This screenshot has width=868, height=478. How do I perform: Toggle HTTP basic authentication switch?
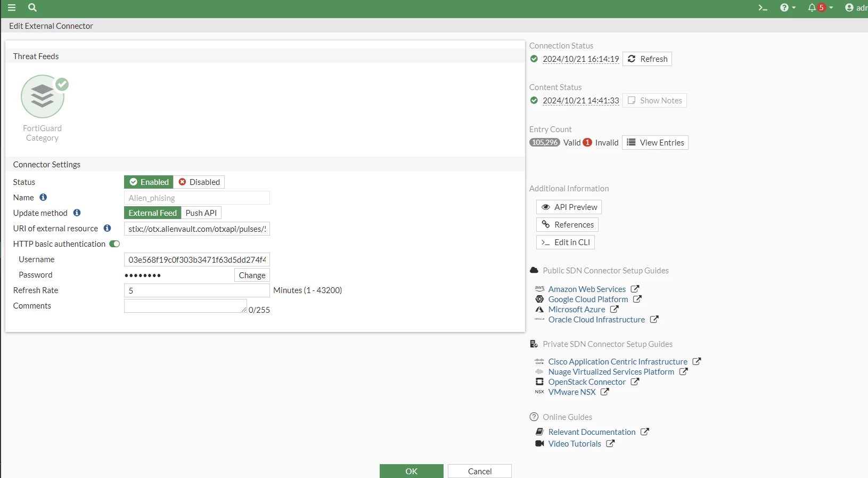tap(114, 244)
